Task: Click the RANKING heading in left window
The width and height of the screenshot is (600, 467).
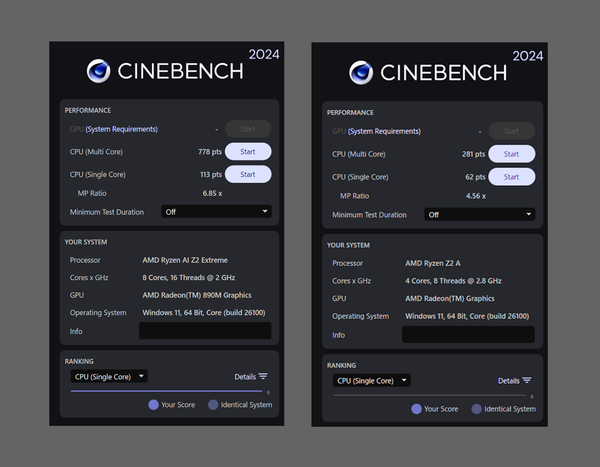Action: pyautogui.click(x=79, y=361)
